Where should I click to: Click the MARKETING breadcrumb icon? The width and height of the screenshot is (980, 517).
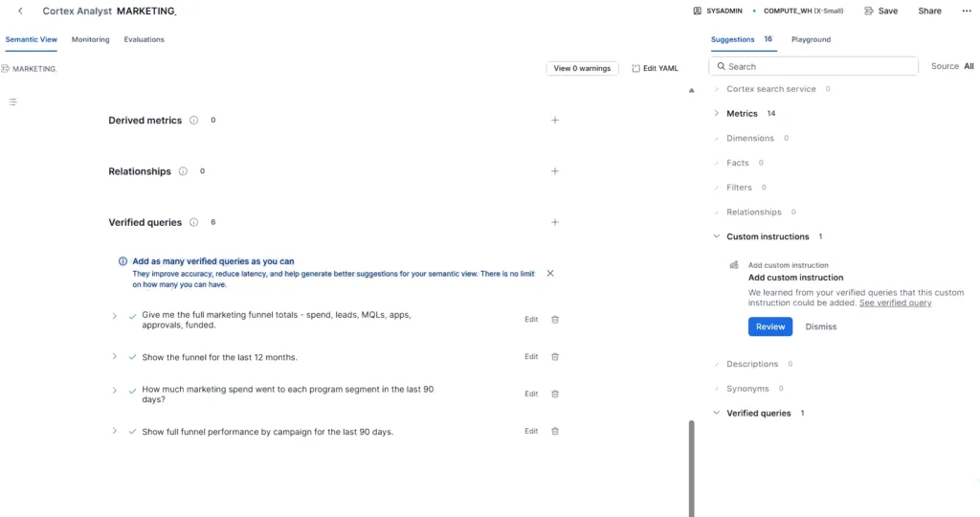pos(5,69)
